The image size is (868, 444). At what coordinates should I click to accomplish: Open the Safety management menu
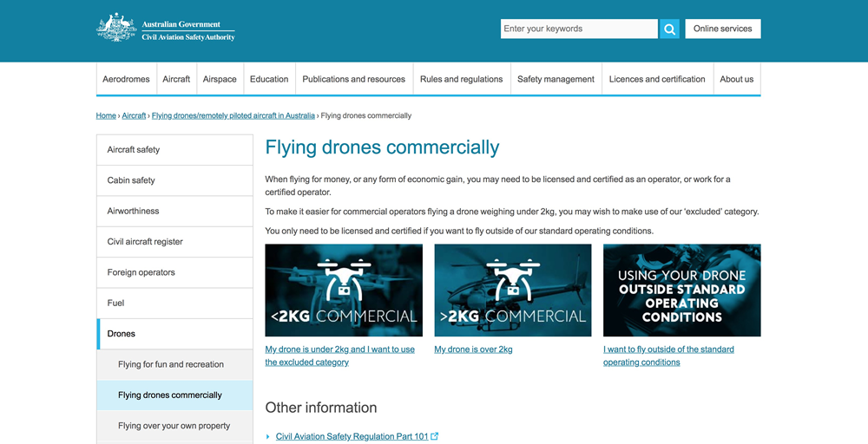(x=556, y=79)
